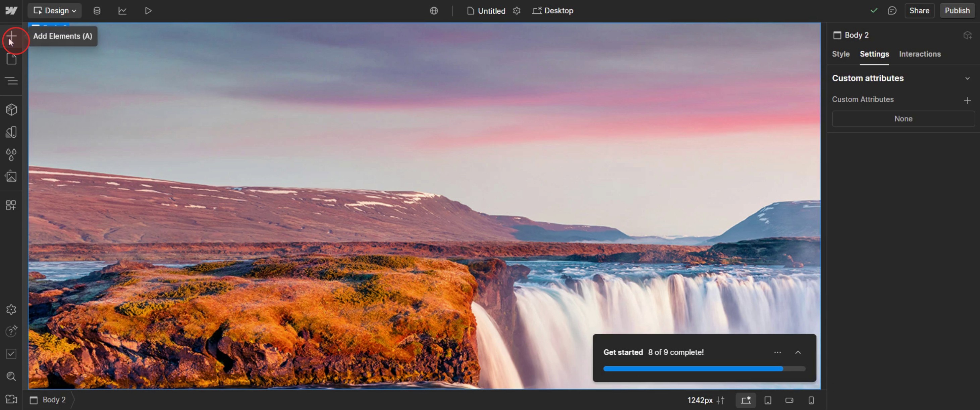This screenshot has height=410, width=980.
Task: Open the Design mode dropdown
Action: 55,11
